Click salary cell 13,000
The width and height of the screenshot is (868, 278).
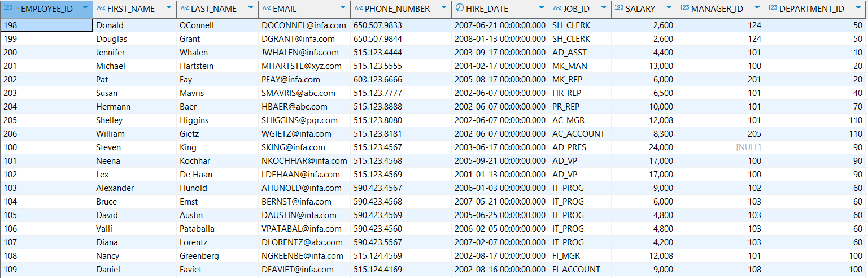(x=644, y=66)
